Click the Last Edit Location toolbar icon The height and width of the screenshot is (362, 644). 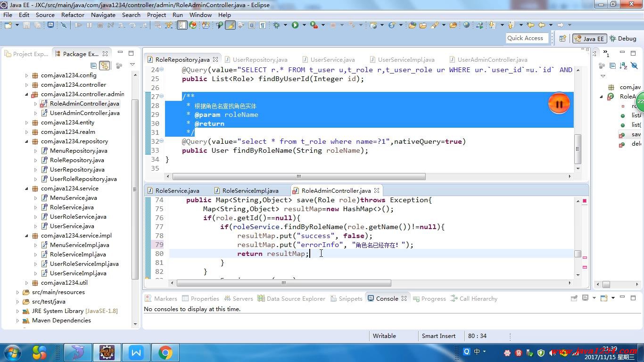coord(530,25)
